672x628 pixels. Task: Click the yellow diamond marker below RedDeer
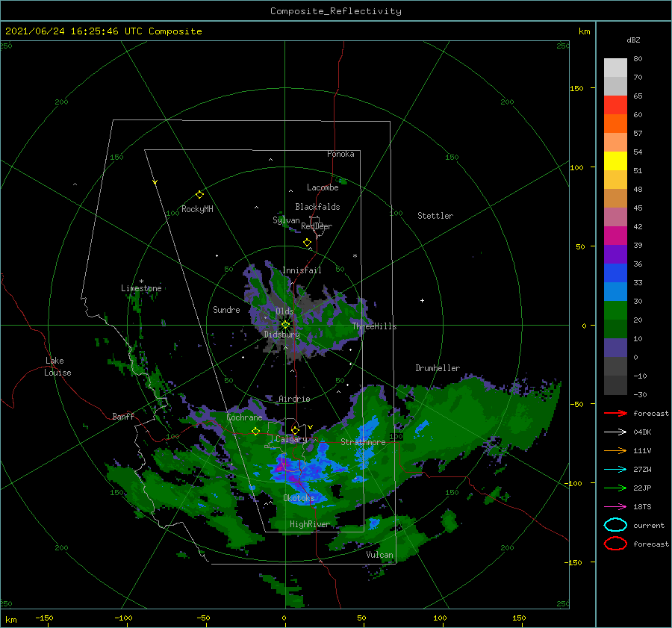308,243
